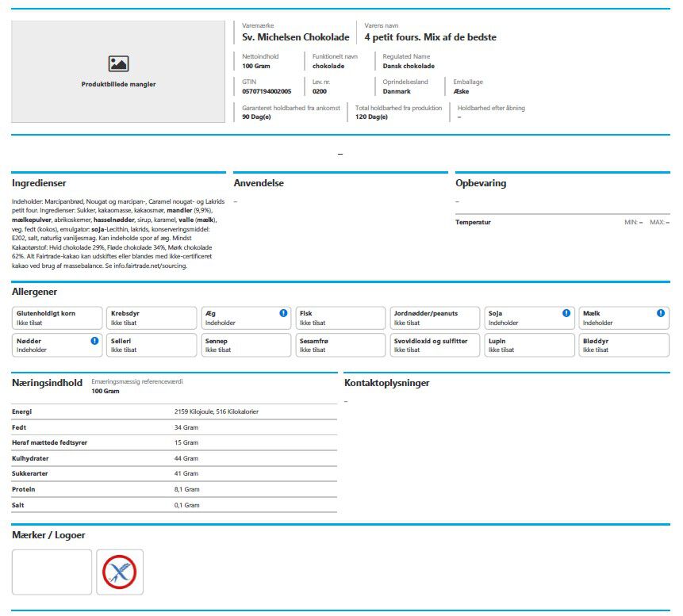This screenshot has width=683, height=616.
Task: Click the Svovldioxid og sulfitter allergen card
Action: click(x=435, y=345)
